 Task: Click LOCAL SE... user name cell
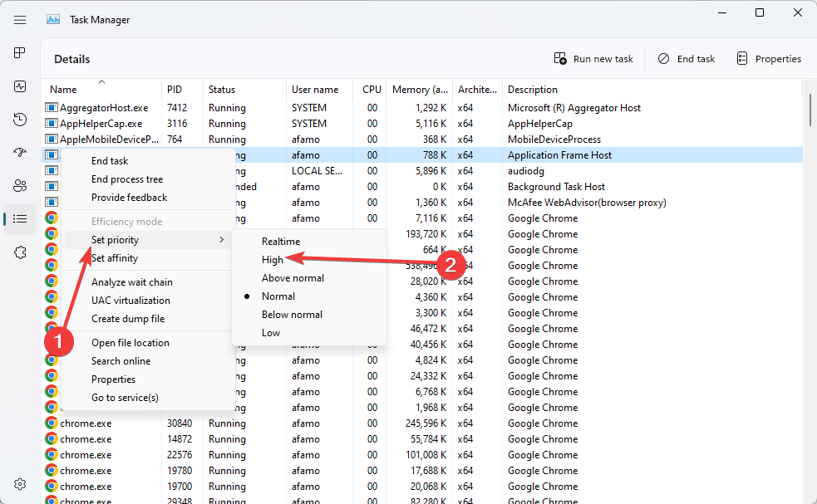point(317,171)
